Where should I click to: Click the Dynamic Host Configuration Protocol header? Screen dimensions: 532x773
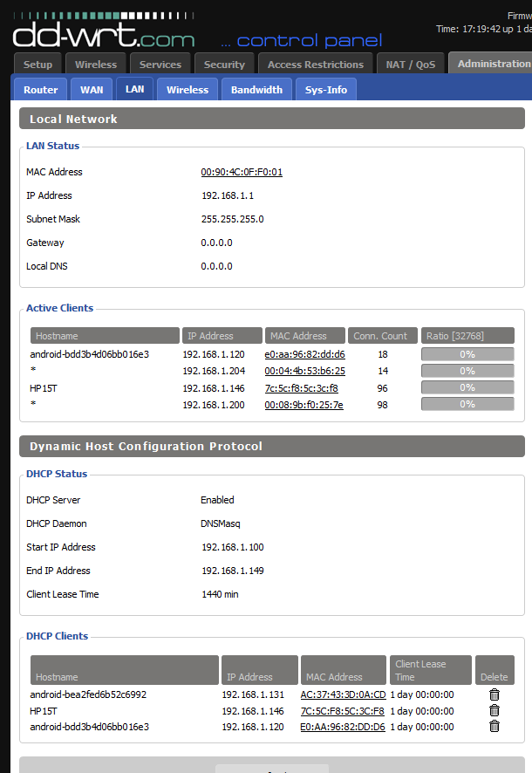pos(272,446)
